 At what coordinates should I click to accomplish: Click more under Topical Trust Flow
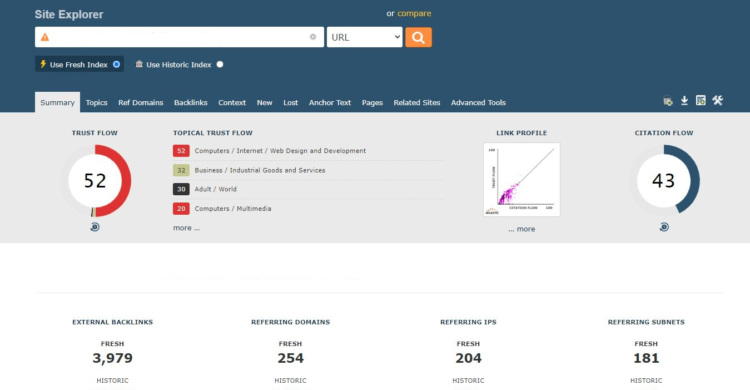[186, 228]
